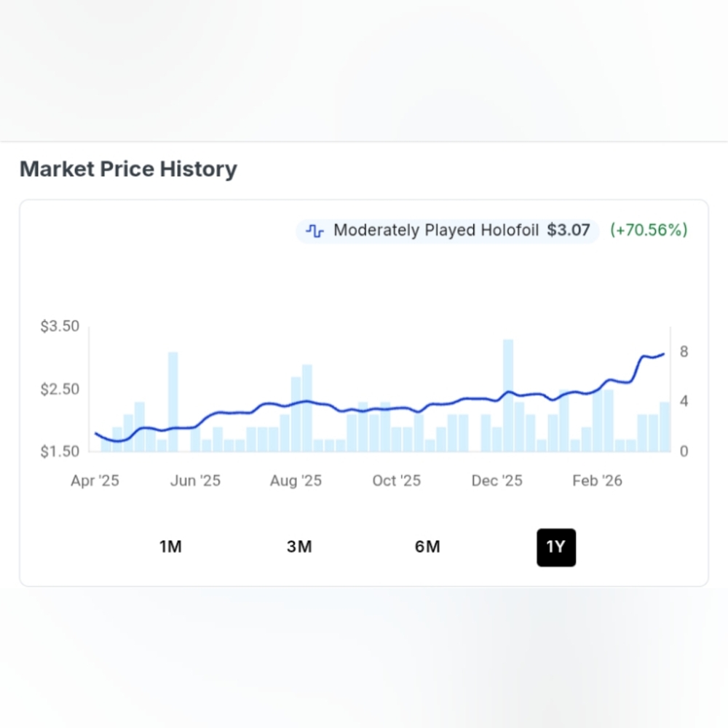Image resolution: width=728 pixels, height=728 pixels.
Task: Click the $3.50 price axis label
Action: [x=60, y=326]
